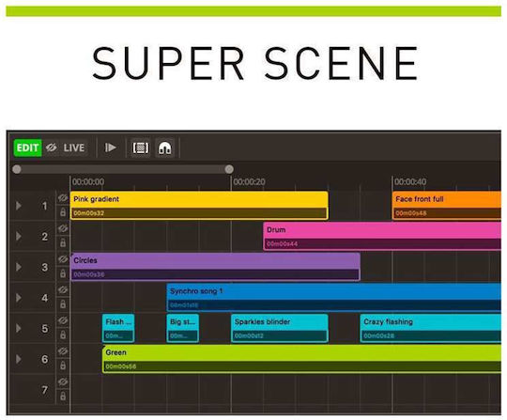Screen dimensions: 507x420
Task: Switch to LIVE mode
Action: (x=74, y=148)
